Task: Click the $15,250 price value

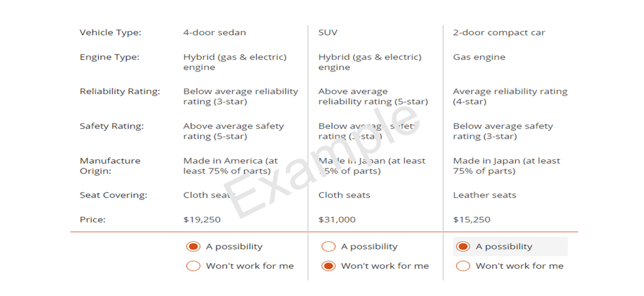Action: click(471, 220)
